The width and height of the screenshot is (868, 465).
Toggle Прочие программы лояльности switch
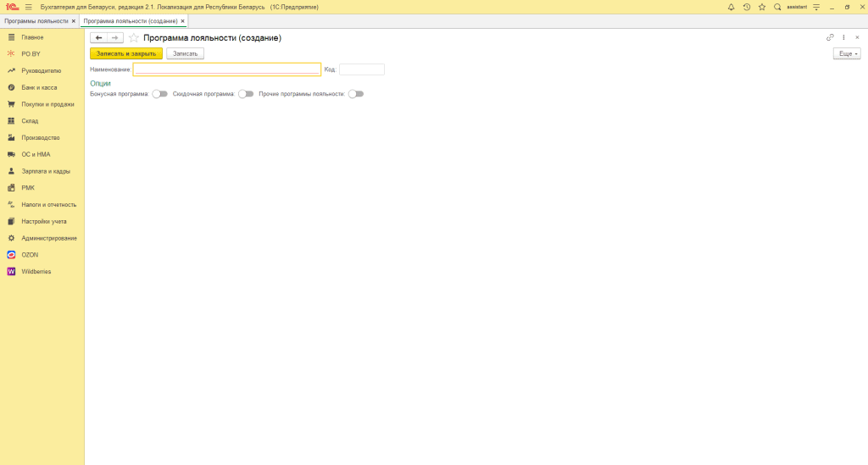click(356, 94)
